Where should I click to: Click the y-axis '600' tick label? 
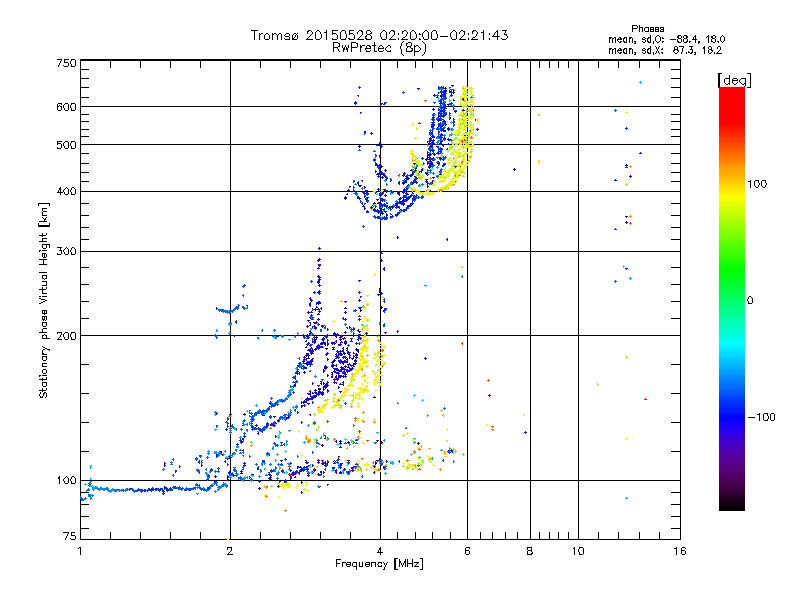pyautogui.click(x=66, y=107)
